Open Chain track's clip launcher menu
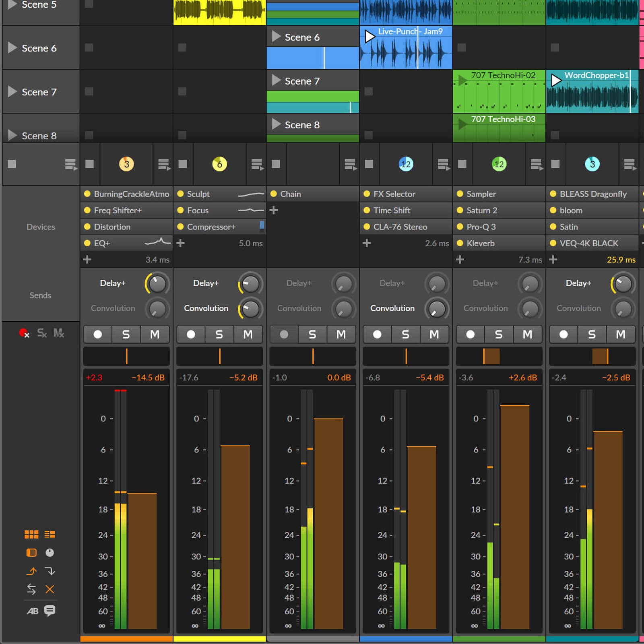Image resolution: width=644 pixels, height=644 pixels. tap(350, 164)
